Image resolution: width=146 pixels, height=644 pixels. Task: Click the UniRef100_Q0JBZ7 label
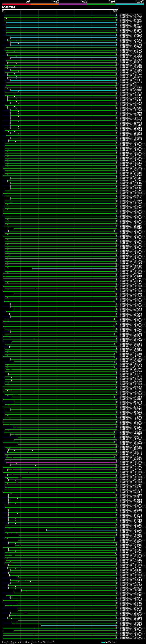coord(131,35)
